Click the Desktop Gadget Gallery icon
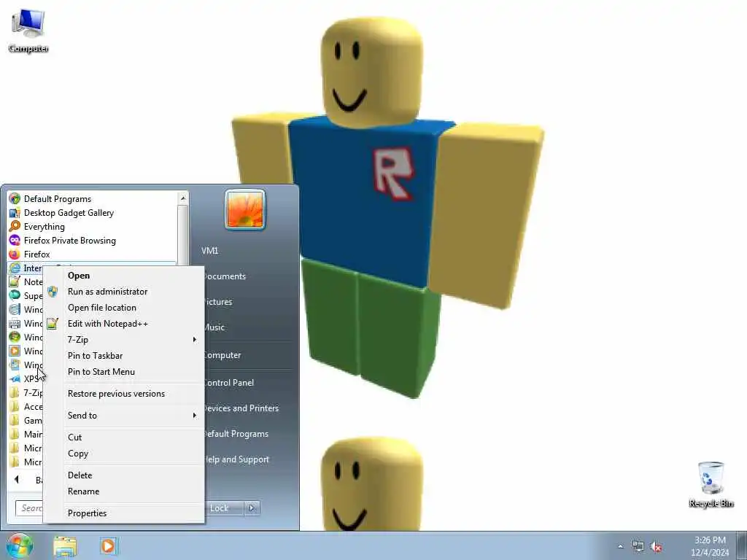The image size is (747, 560). click(15, 212)
